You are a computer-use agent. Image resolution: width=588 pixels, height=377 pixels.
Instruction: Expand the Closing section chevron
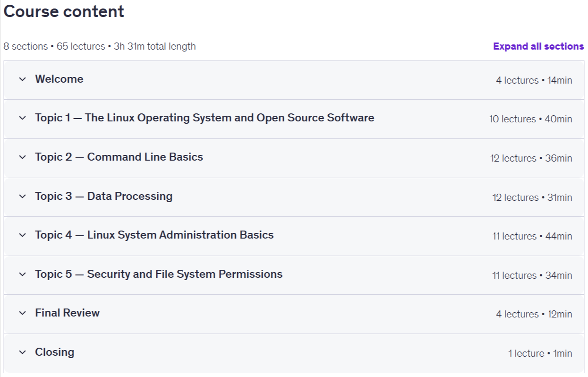coord(22,352)
